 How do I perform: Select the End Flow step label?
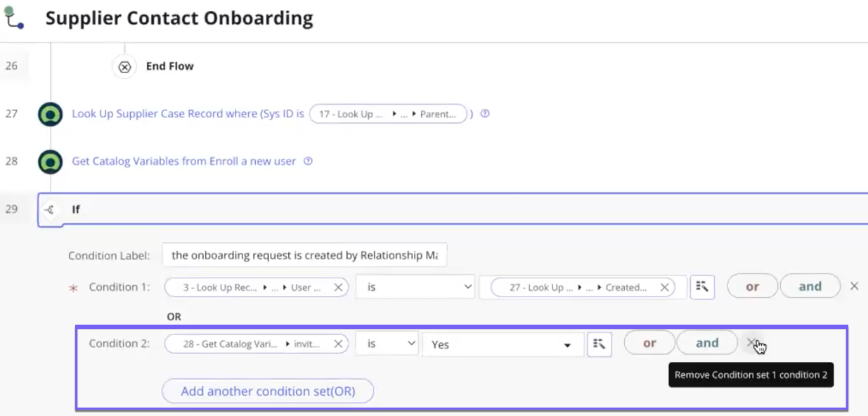click(170, 66)
